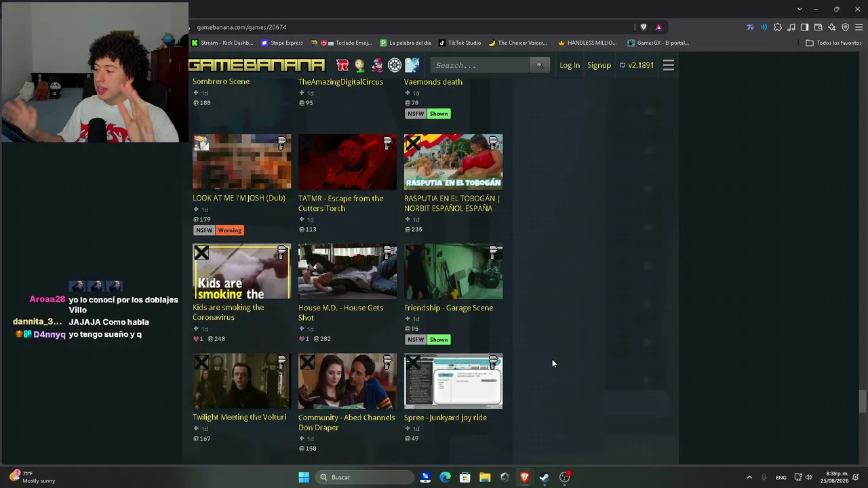This screenshot has width=868, height=488.
Task: Open the volume icon in system tray
Action: click(808, 477)
